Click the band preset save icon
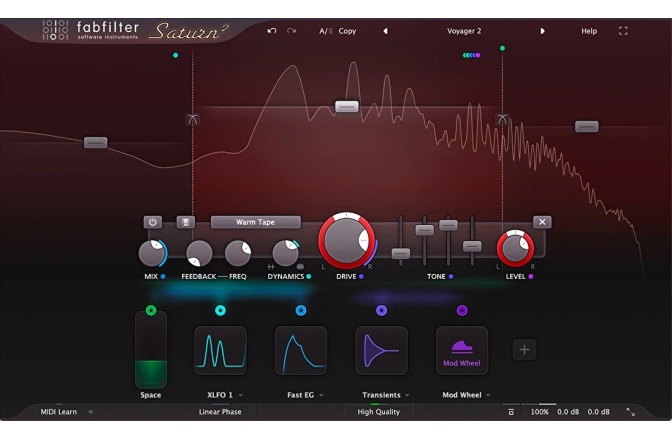The height and width of the screenshot is (440, 672). pyautogui.click(x=186, y=222)
